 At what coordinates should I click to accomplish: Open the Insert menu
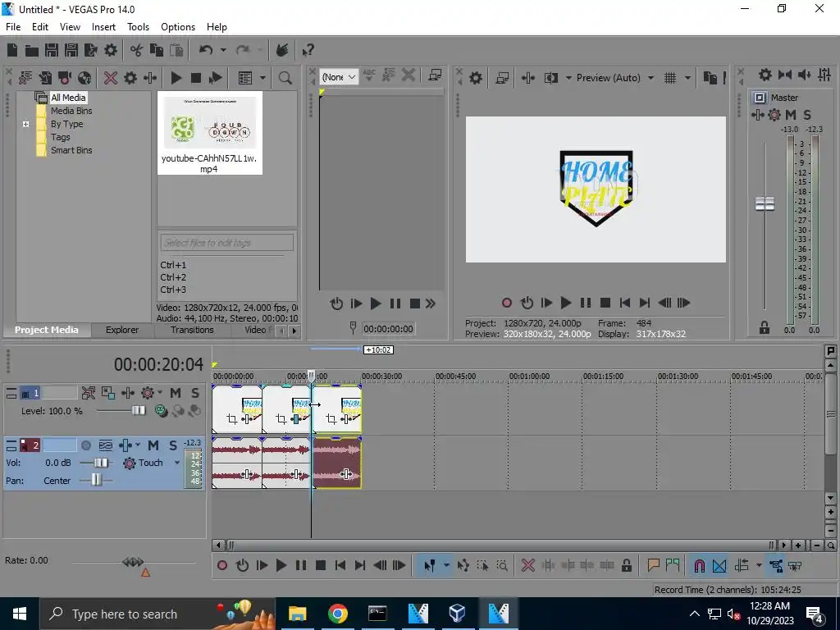coord(103,27)
